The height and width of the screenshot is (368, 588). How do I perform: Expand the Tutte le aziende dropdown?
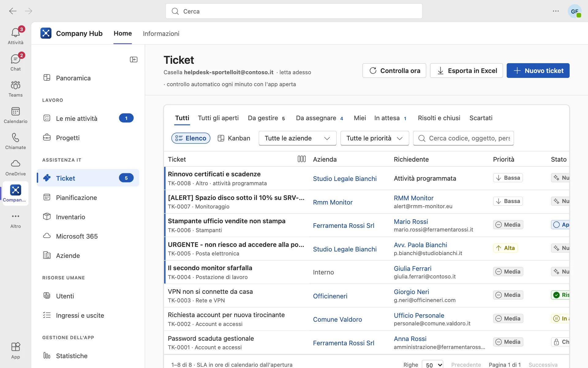click(297, 138)
